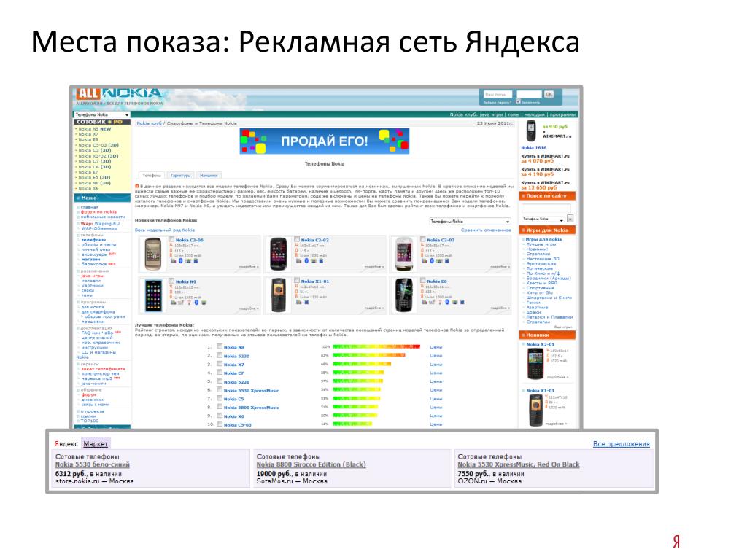This screenshot has height=560, width=747.
Task: Click first feature icon under Nokia C2-06
Action: tap(174, 261)
